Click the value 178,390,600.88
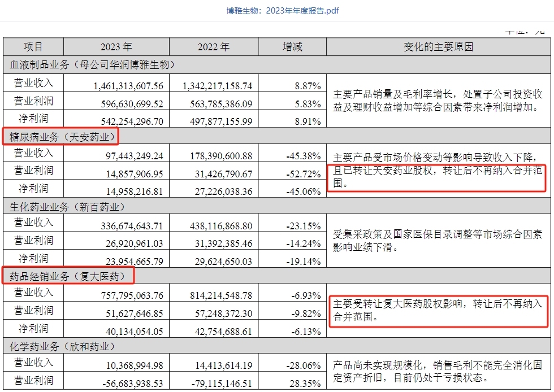554x392 pixels. point(221,156)
